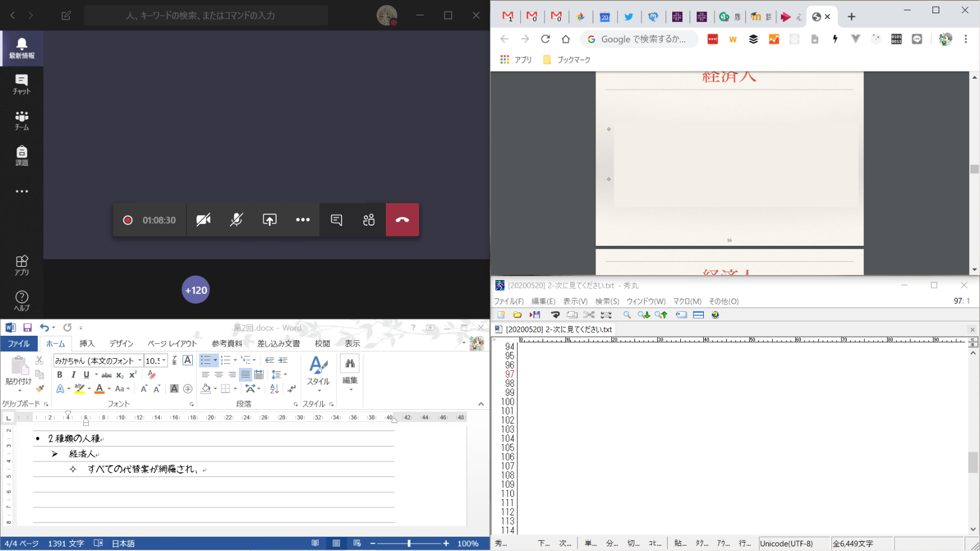Show the meeting chat panel
The height and width of the screenshot is (551, 980).
(x=336, y=220)
